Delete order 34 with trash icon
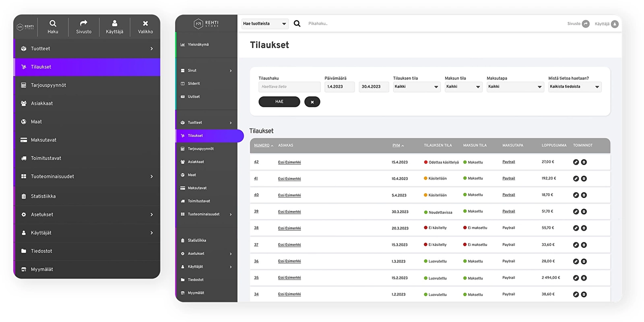The width and height of the screenshot is (644, 322). tap(584, 295)
